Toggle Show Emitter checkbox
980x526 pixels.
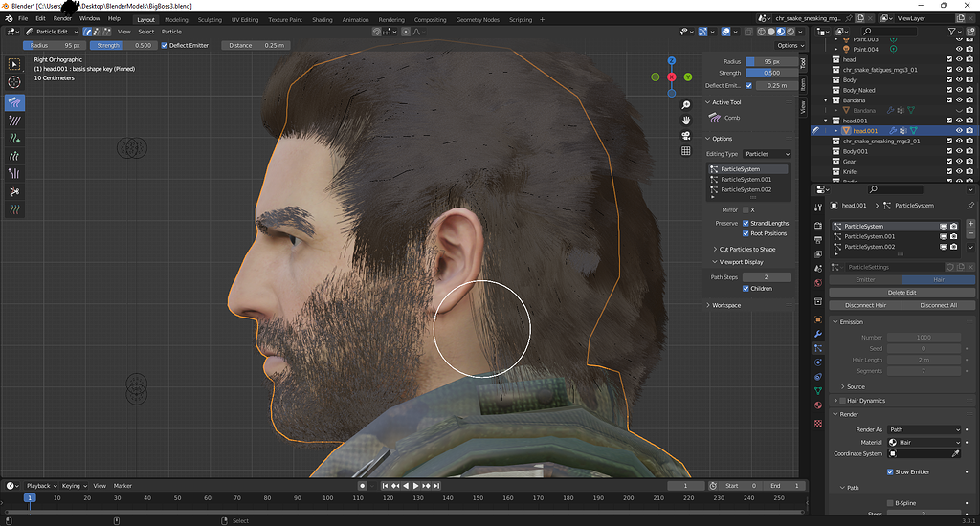point(890,471)
